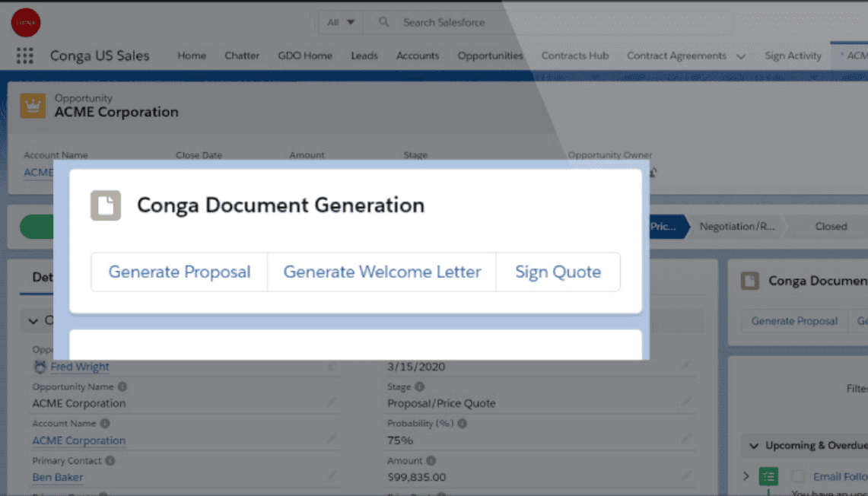Edit the 3/15/2020 date pencil icon
This screenshot has width=868, height=496.
[x=686, y=365]
